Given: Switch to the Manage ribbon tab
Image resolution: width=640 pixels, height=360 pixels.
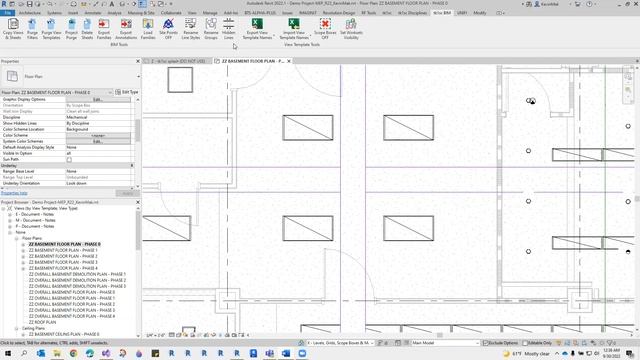Looking at the screenshot, I should (210, 13).
